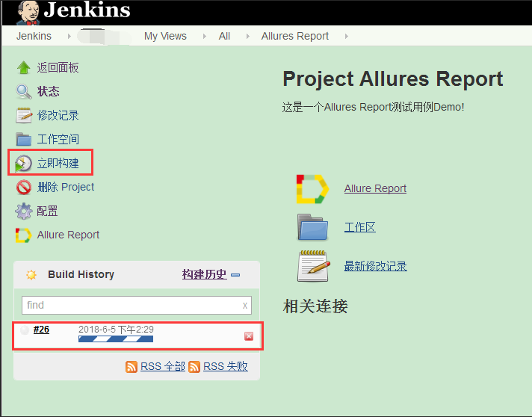Click the notepad icon beside 修改记录
The image size is (532, 417).
point(24,115)
